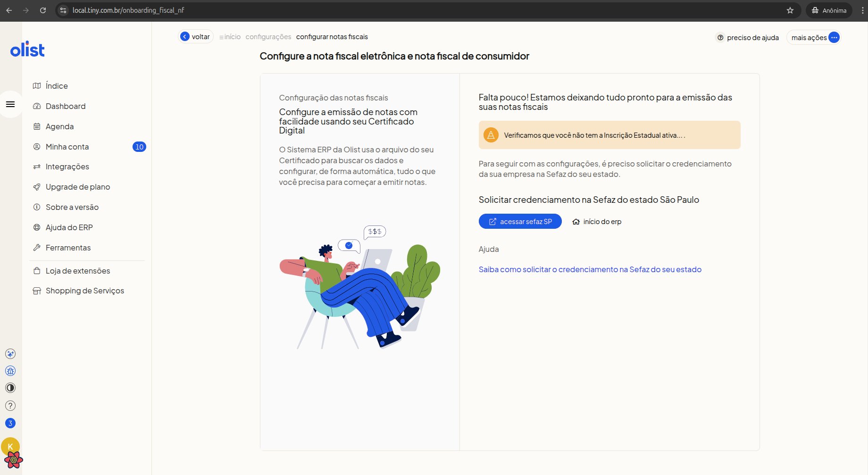The height and width of the screenshot is (475, 868).
Task: Click the house icon beside início do erp
Action: coord(576,222)
